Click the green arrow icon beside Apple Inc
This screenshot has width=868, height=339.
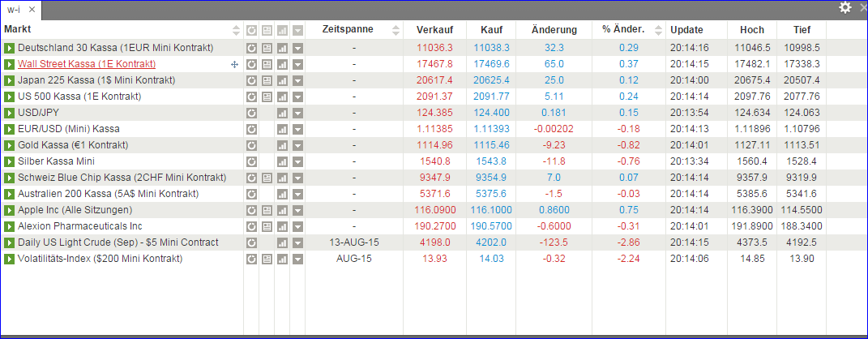tap(9, 211)
